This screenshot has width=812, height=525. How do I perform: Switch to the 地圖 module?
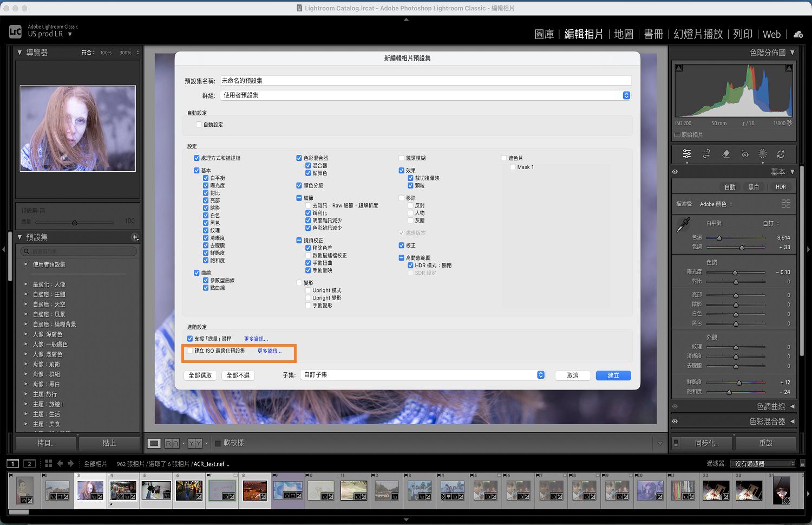tap(624, 34)
